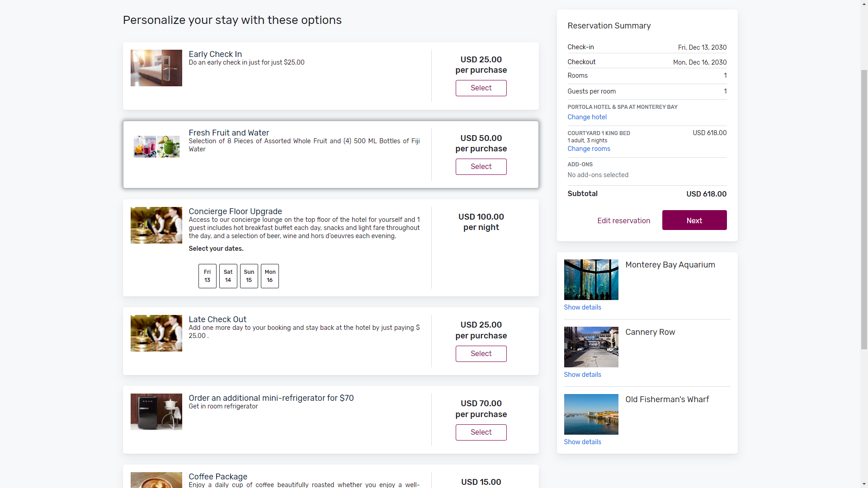Show details for Cannery Row
The height and width of the screenshot is (488, 868).
pos(583,375)
